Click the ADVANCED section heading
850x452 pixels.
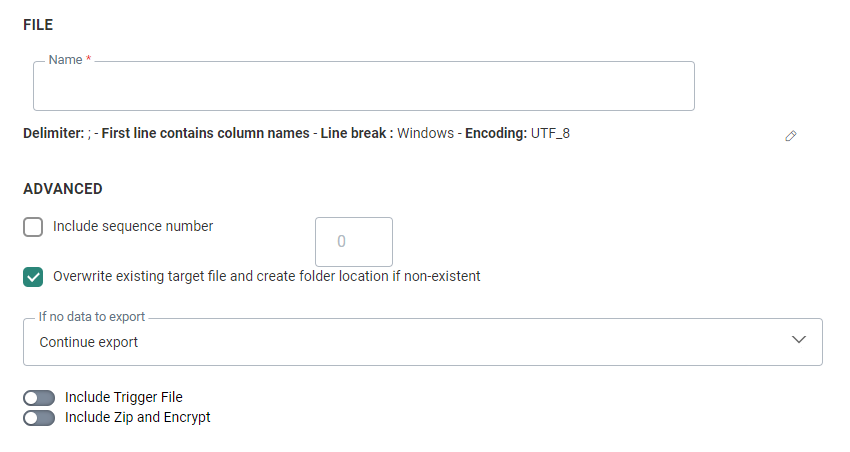(62, 188)
